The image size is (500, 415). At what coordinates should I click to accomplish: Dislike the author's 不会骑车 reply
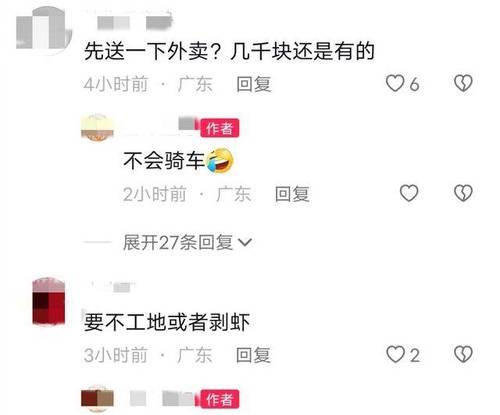coord(463,193)
